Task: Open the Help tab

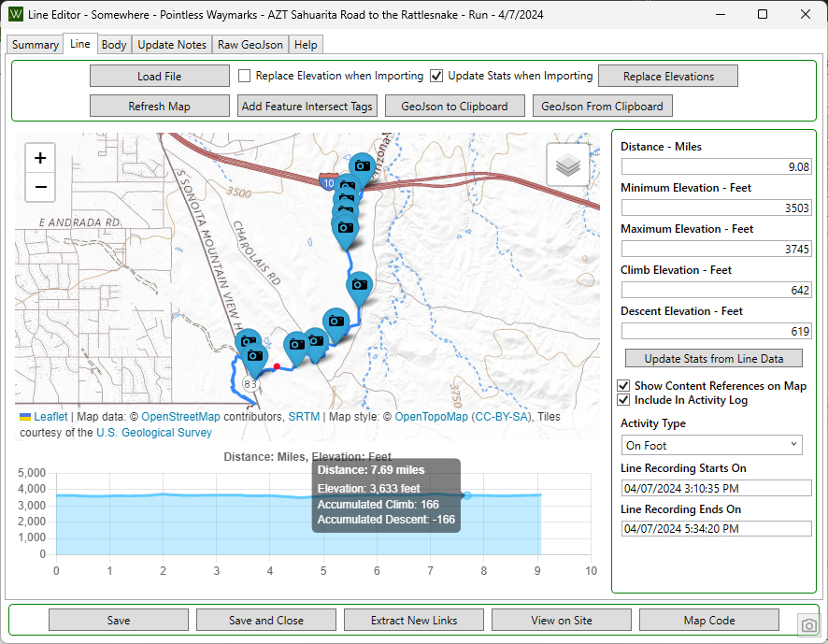Action: [306, 45]
